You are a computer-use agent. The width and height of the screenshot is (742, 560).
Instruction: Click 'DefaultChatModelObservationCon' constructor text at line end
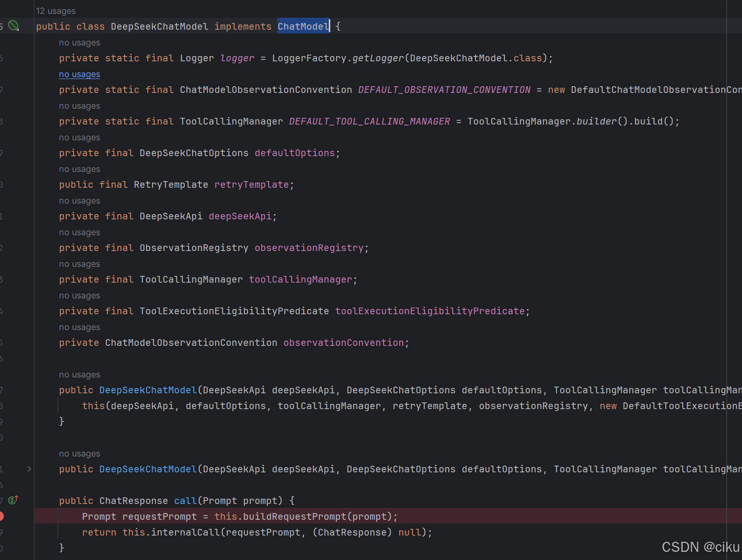tap(656, 90)
